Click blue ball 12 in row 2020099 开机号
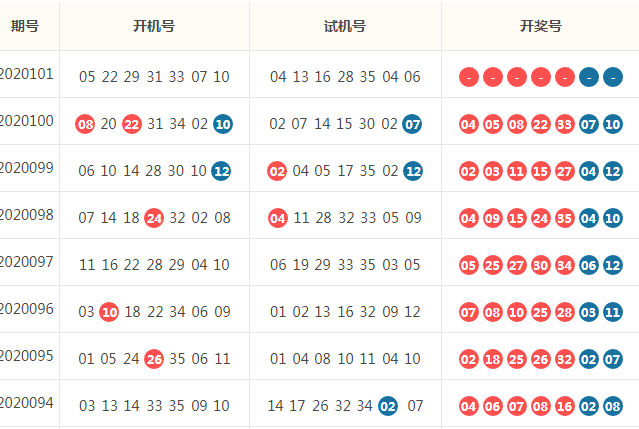639x429 pixels. (221, 171)
